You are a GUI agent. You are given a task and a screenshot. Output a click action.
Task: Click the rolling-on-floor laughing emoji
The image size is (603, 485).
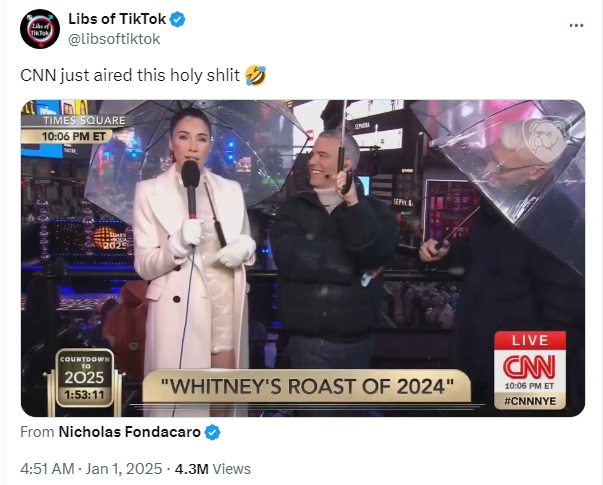click(255, 75)
